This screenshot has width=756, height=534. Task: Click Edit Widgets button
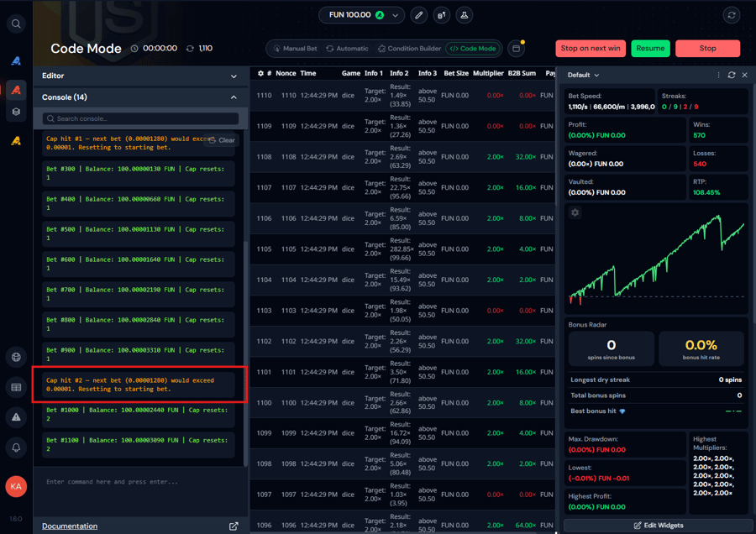pyautogui.click(x=658, y=526)
